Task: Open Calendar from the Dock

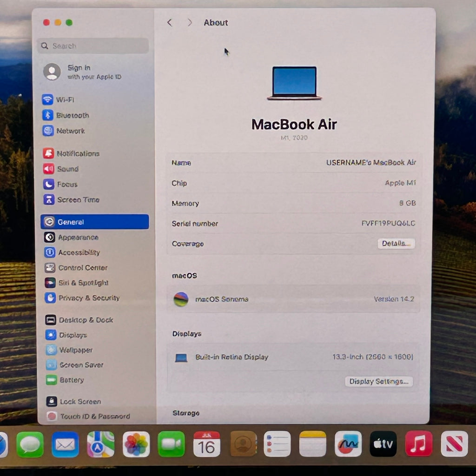Action: click(207, 444)
